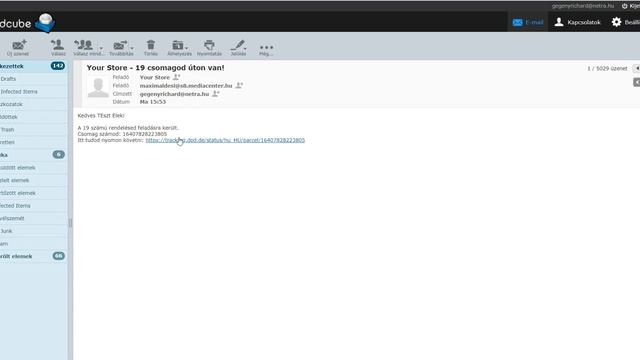Click the 'Csomag számod: 16407828223805' line
Image resolution: width=640 pixels, height=360 pixels.
pos(122,134)
